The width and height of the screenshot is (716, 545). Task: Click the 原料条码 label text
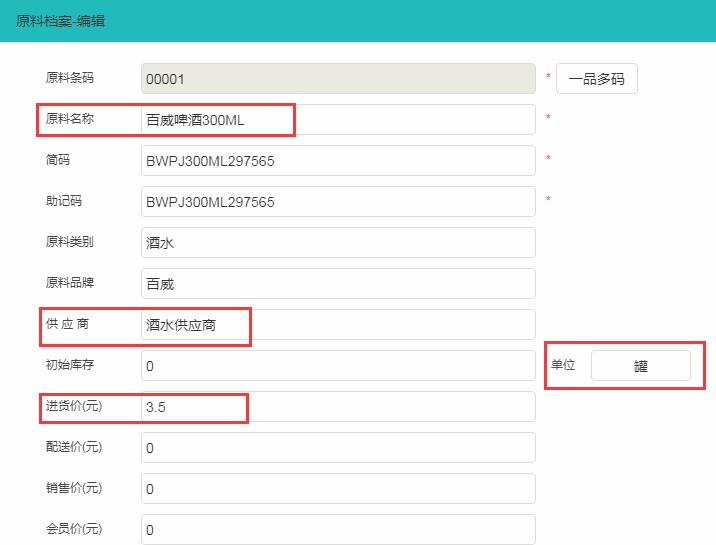[70, 78]
